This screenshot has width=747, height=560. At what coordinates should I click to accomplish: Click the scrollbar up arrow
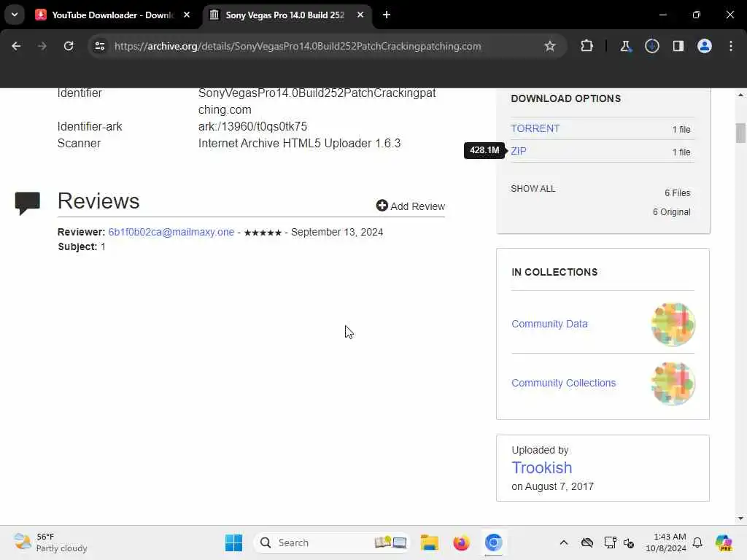click(x=740, y=95)
